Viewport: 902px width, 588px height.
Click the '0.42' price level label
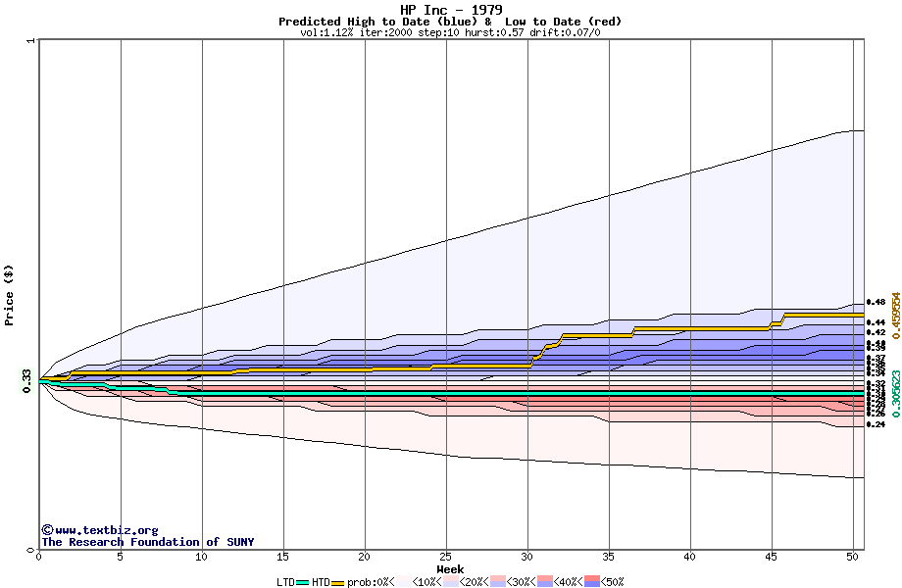click(x=876, y=332)
